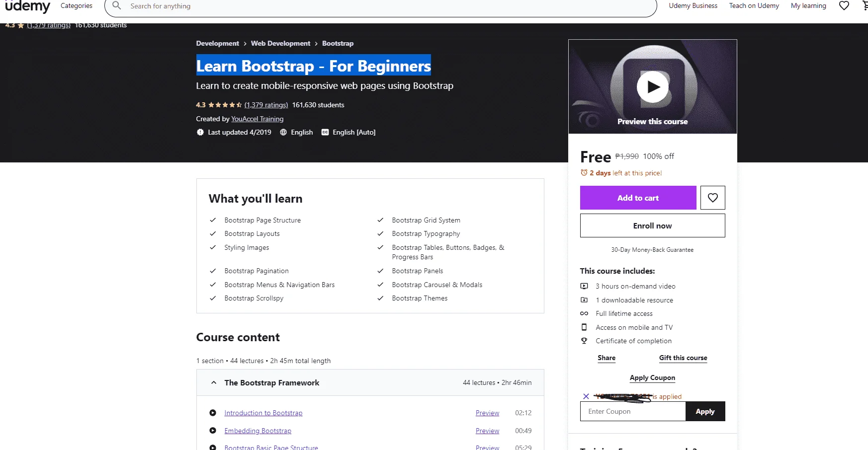Preview Embedding Bootstrap lecture

coord(487,431)
